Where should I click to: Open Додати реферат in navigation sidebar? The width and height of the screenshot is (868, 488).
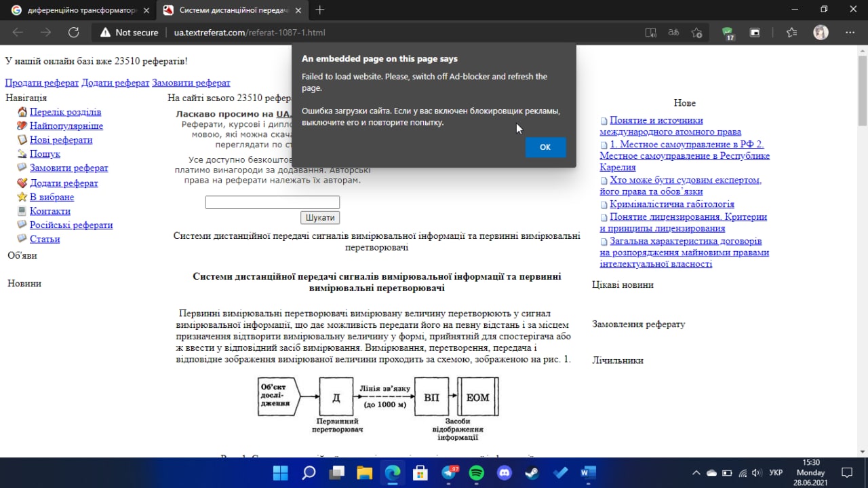tap(64, 183)
